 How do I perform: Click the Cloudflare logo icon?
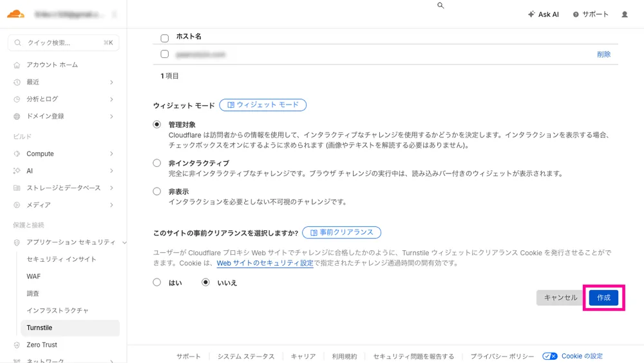15,14
